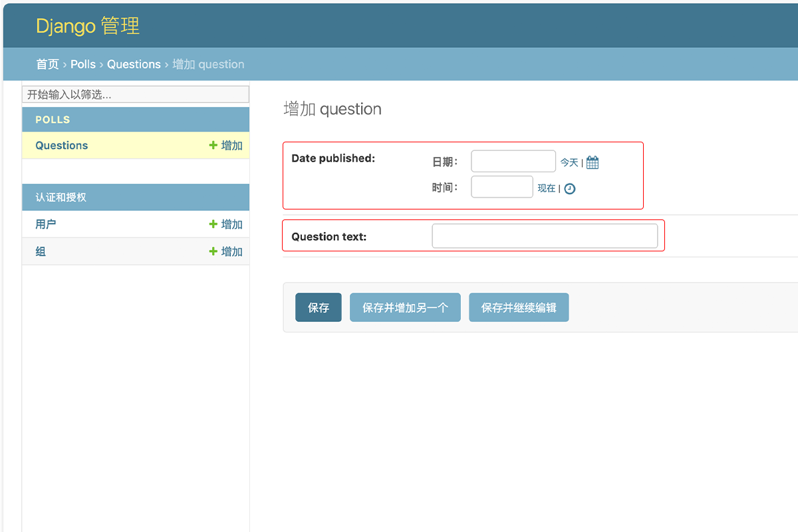Open Polls in the breadcrumb

coord(83,65)
